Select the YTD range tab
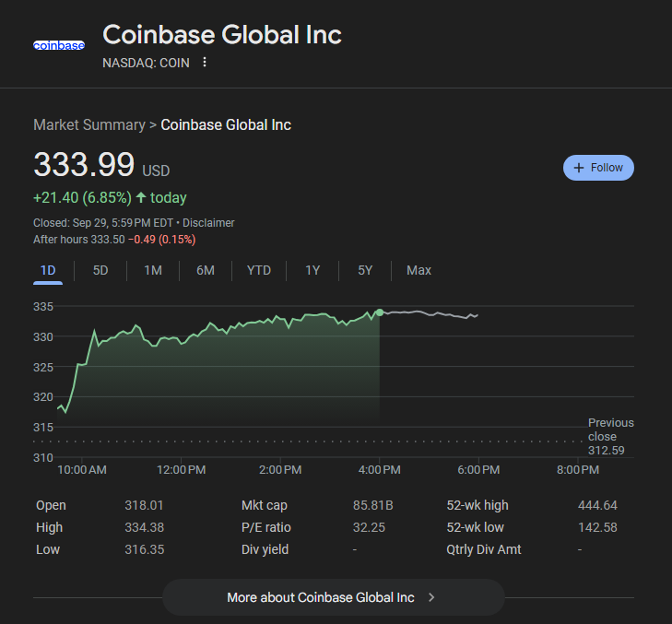 (x=259, y=270)
